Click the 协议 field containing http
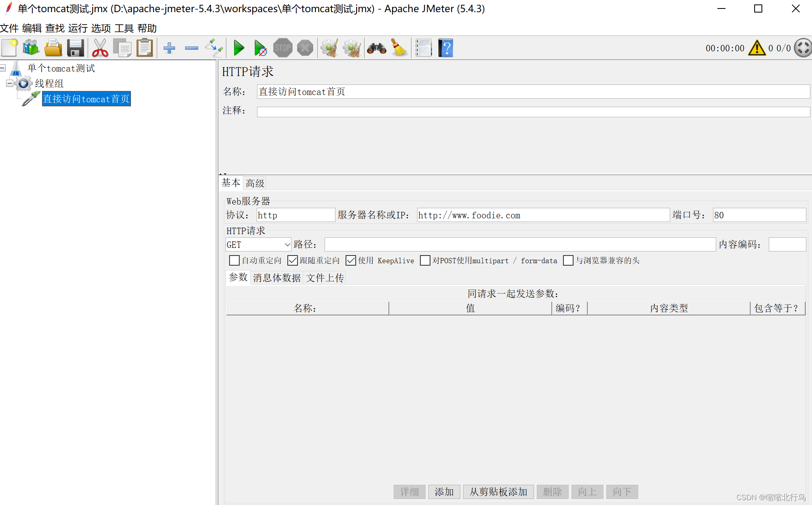The height and width of the screenshot is (505, 812). pos(296,215)
